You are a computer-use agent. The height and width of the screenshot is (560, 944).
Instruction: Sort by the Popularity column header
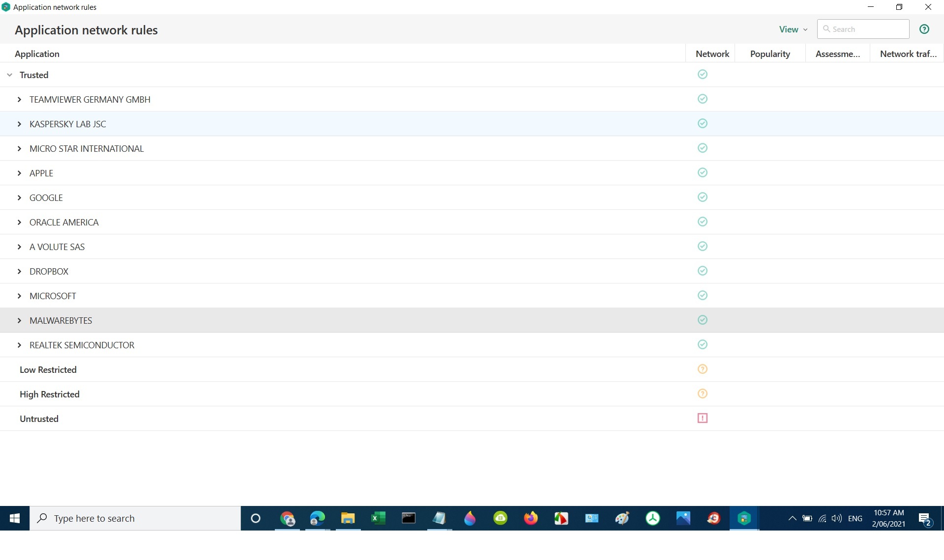pyautogui.click(x=770, y=54)
